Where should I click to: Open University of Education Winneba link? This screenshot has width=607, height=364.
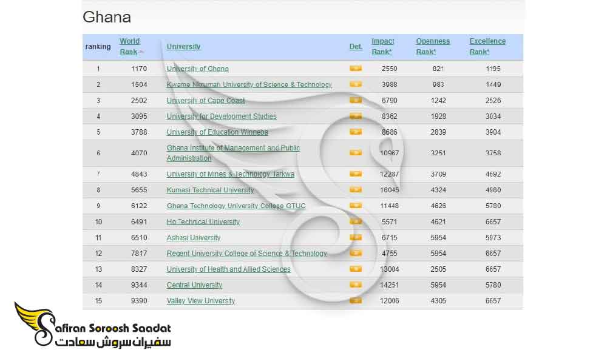[217, 132]
